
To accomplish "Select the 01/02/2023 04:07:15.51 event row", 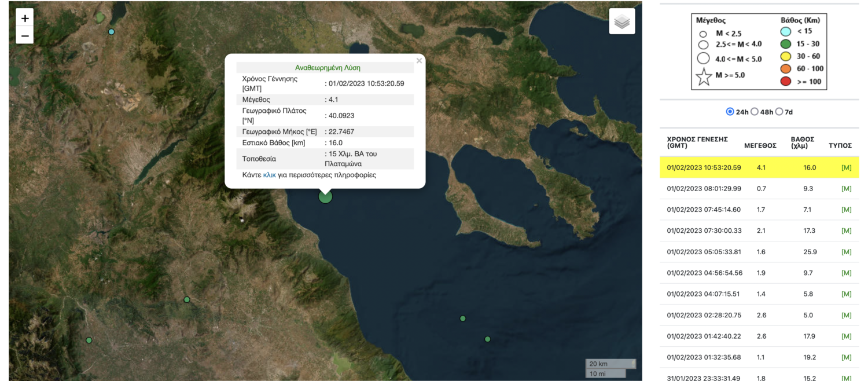I will (x=759, y=294).
